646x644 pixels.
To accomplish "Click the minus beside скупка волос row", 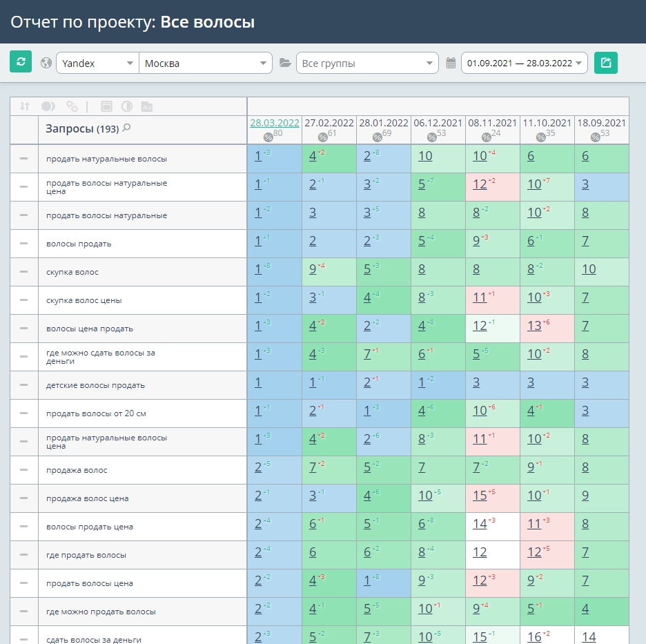I will click(x=24, y=272).
